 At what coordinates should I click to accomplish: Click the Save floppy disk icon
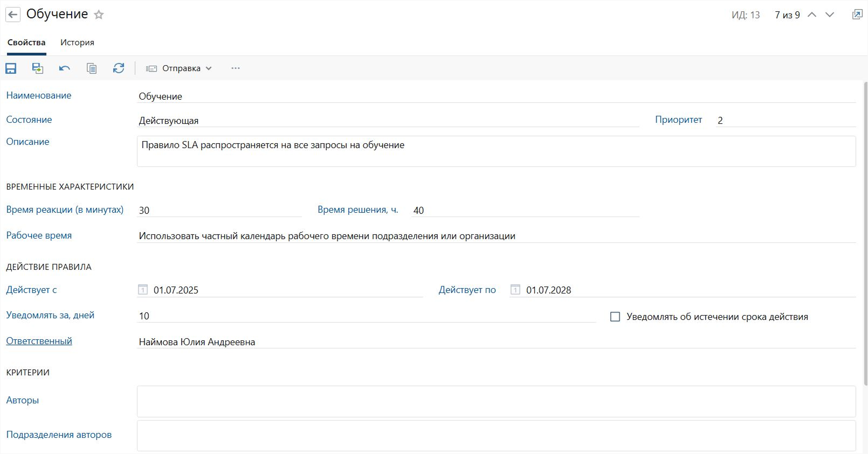click(x=11, y=68)
